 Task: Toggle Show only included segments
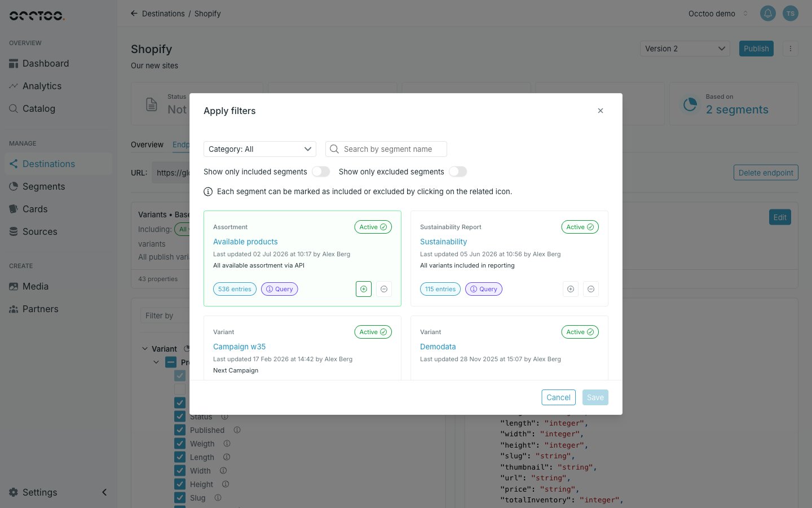pyautogui.click(x=321, y=172)
